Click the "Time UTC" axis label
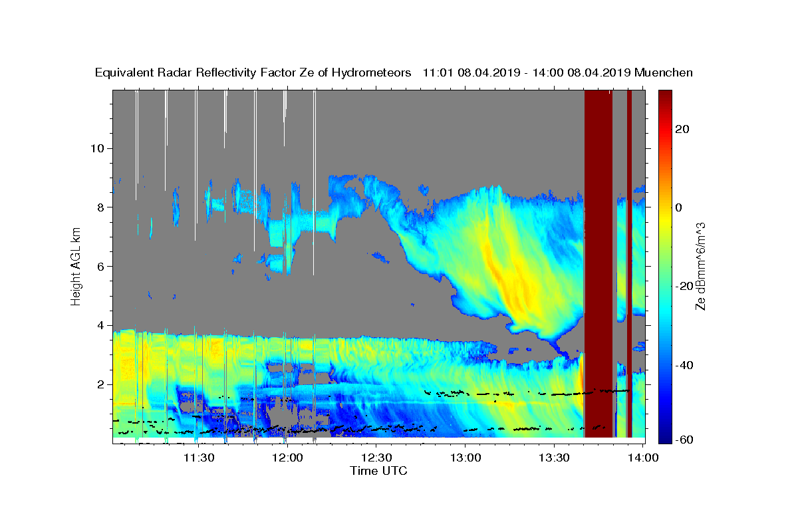Screen dimensions: 798x532 [378, 471]
